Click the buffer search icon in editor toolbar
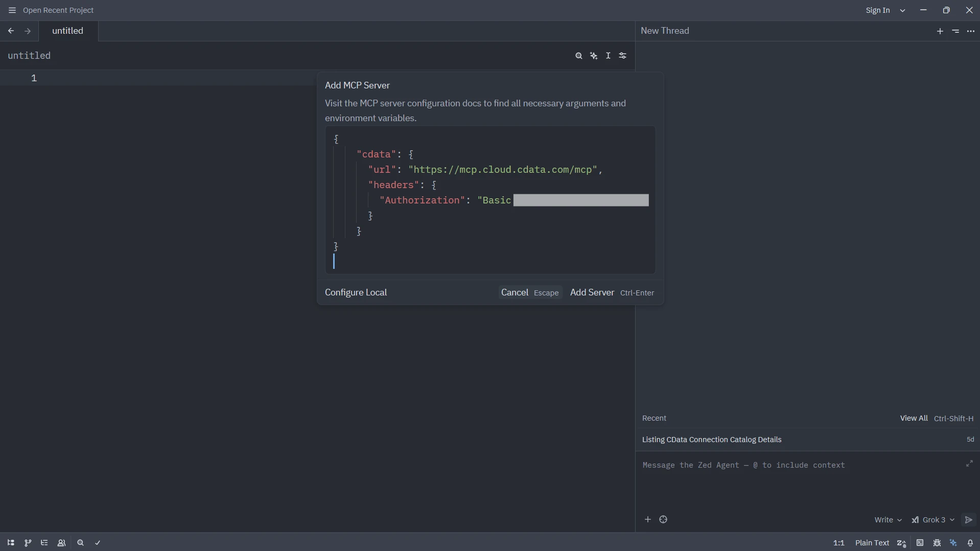The image size is (980, 551). pyautogui.click(x=578, y=56)
